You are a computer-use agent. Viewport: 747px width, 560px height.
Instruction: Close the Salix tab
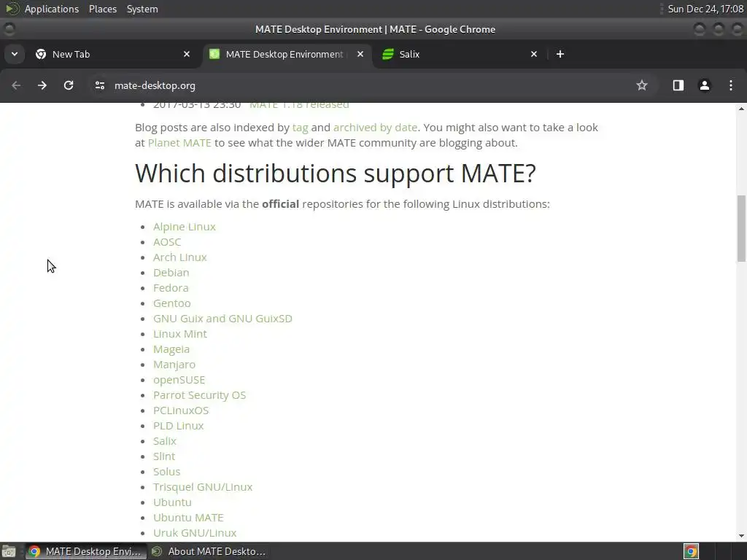534,54
